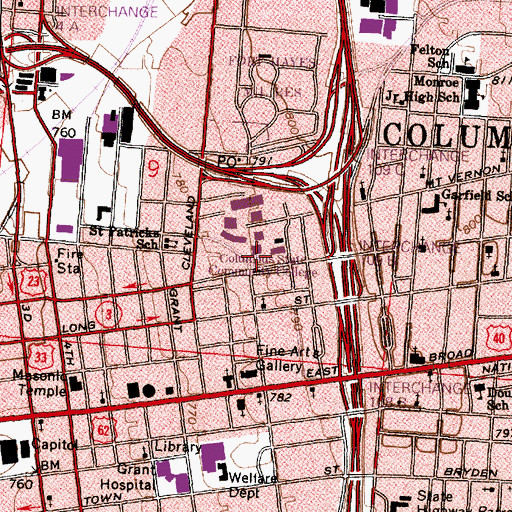Click the 3D street label
512x512 pixels.
27,312
